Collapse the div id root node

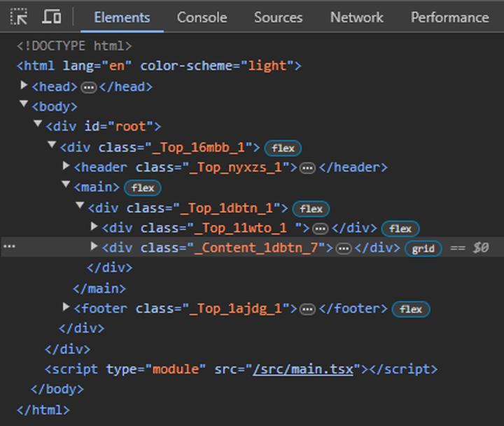pos(38,124)
